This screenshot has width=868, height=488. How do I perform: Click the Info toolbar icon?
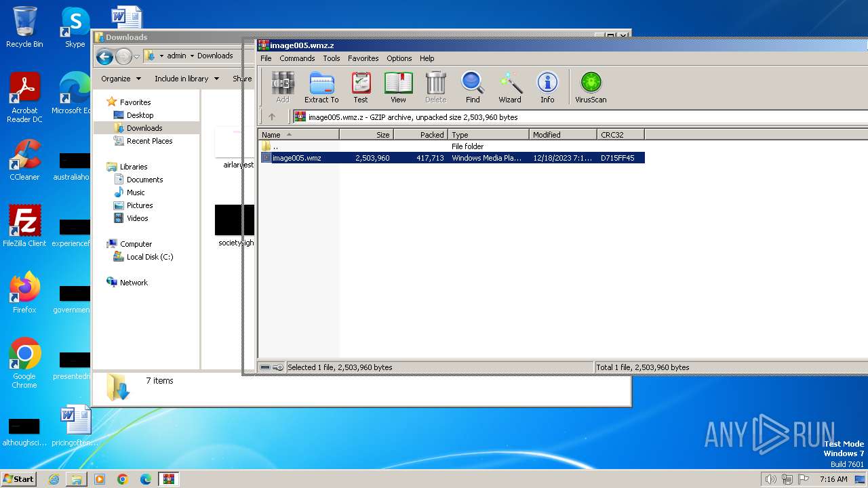tap(547, 87)
